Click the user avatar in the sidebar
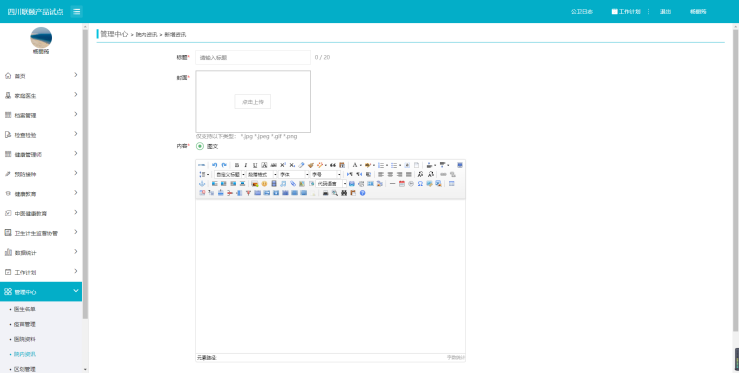Screen dimensions: 740x374 point(41,37)
